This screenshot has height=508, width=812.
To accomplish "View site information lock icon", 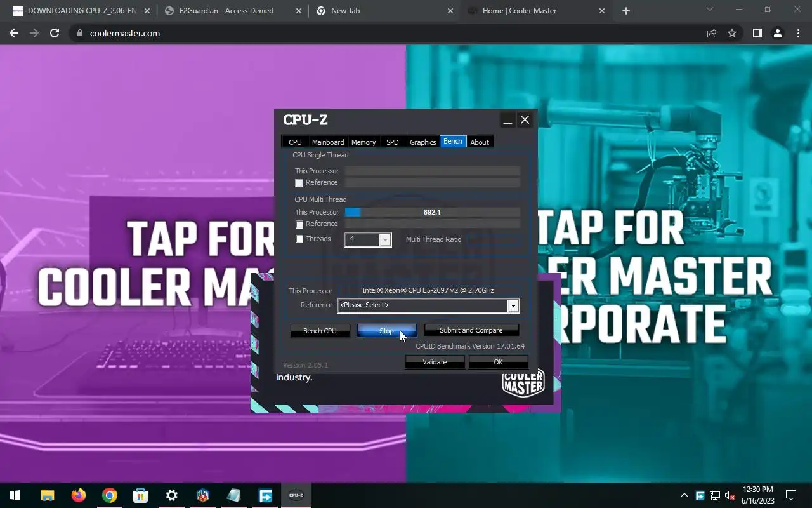I will tap(80, 33).
